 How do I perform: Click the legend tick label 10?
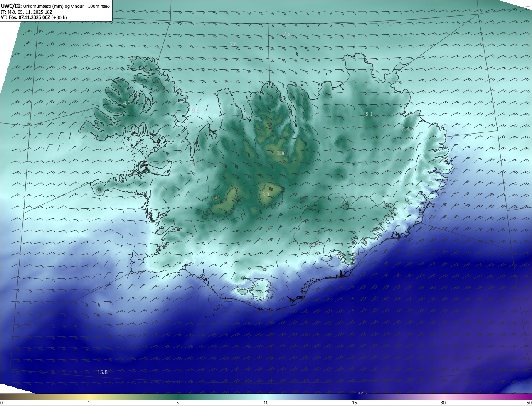tap(266, 403)
